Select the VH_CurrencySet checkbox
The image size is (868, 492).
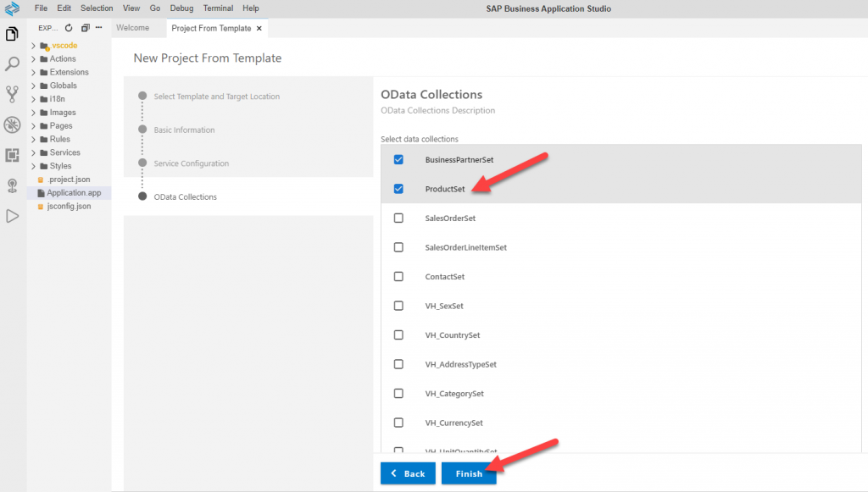[x=398, y=423]
